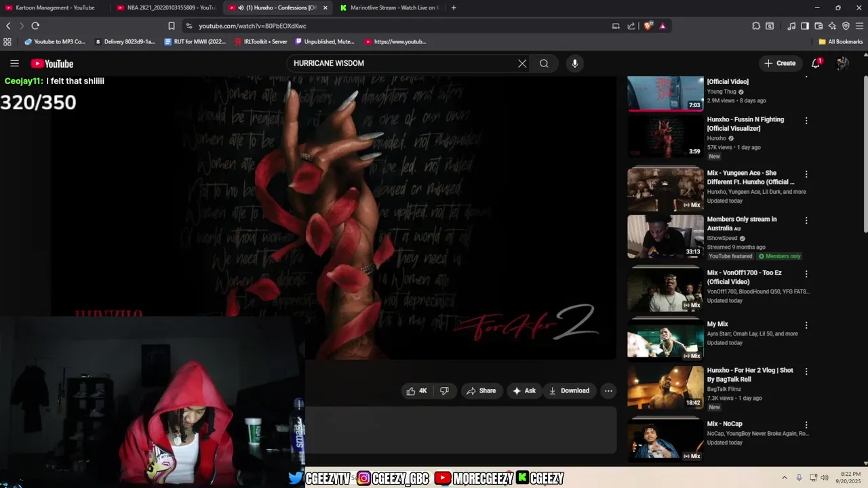Image resolution: width=868 pixels, height=488 pixels.
Task: Run search with magnifying glass button
Action: pos(544,64)
